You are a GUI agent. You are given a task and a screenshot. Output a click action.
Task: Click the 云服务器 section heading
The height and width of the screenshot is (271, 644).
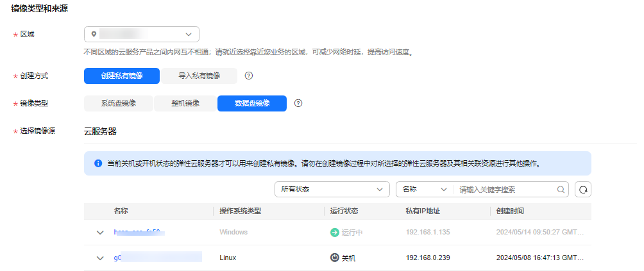point(100,131)
